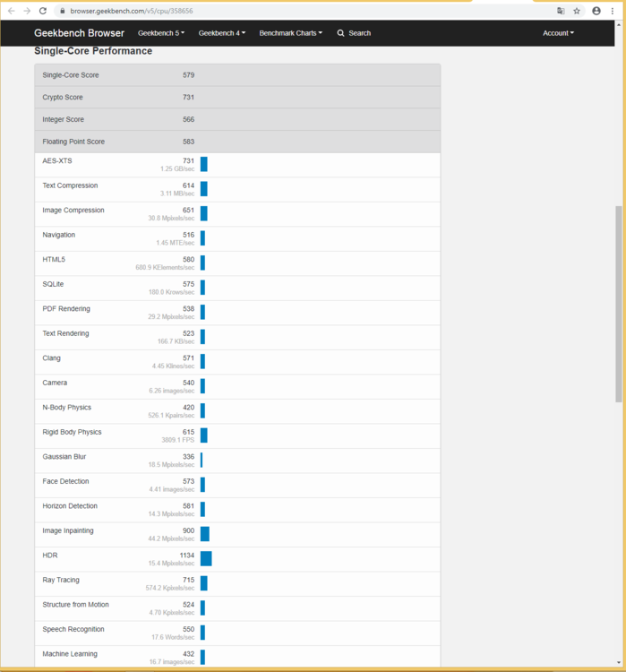Open the browser profile icon

tap(596, 11)
